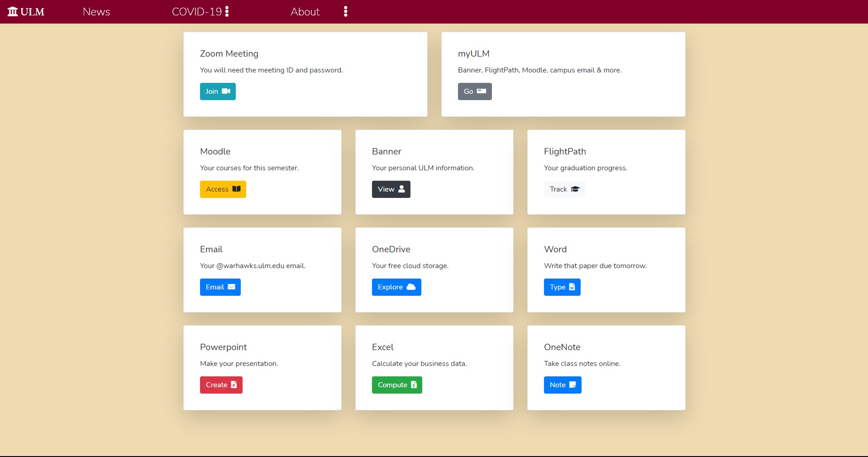Click the ID card icon on Go button

point(481,91)
